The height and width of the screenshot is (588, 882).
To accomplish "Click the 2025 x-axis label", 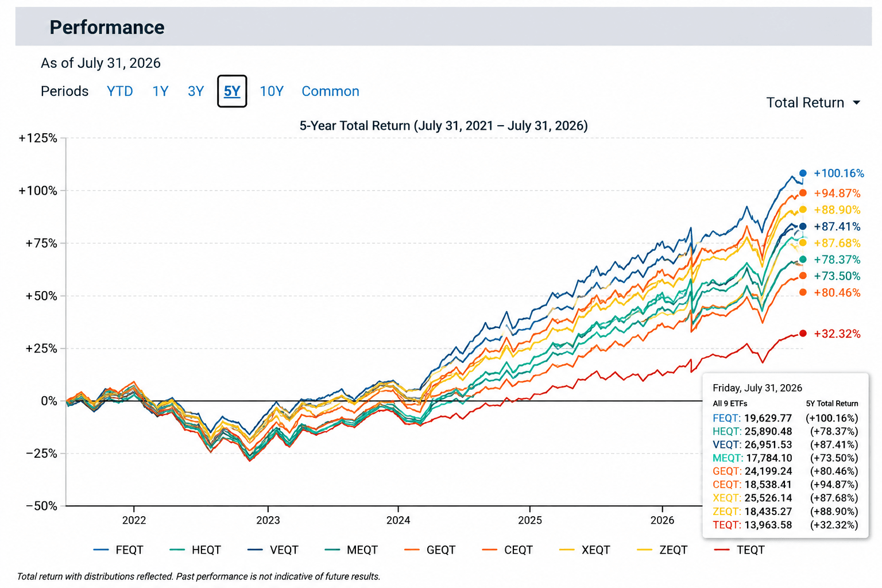I will coord(530,520).
